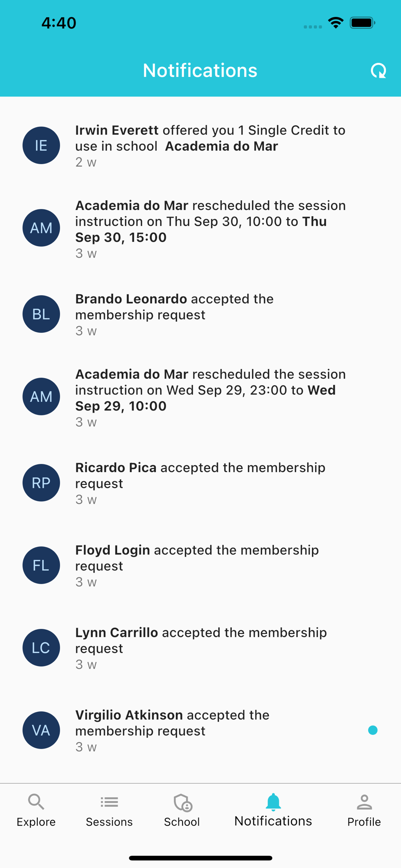
Task: Tap the refresh icon in the header
Action: (378, 71)
